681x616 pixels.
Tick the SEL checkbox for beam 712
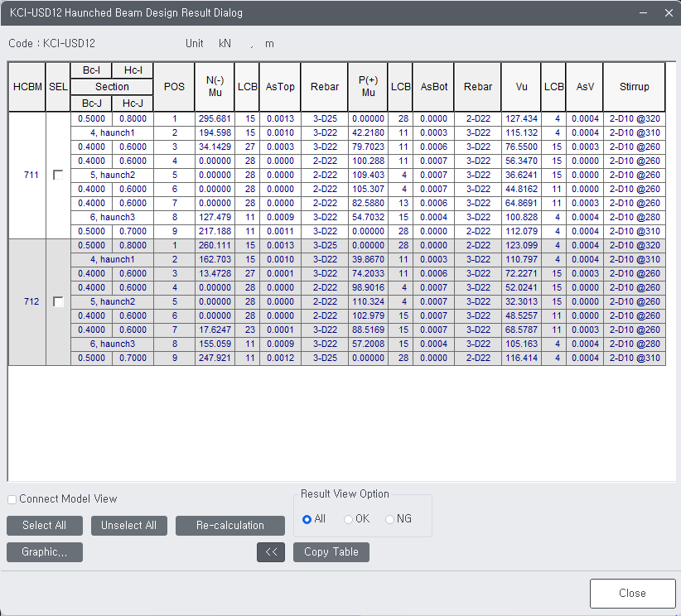pyautogui.click(x=58, y=301)
